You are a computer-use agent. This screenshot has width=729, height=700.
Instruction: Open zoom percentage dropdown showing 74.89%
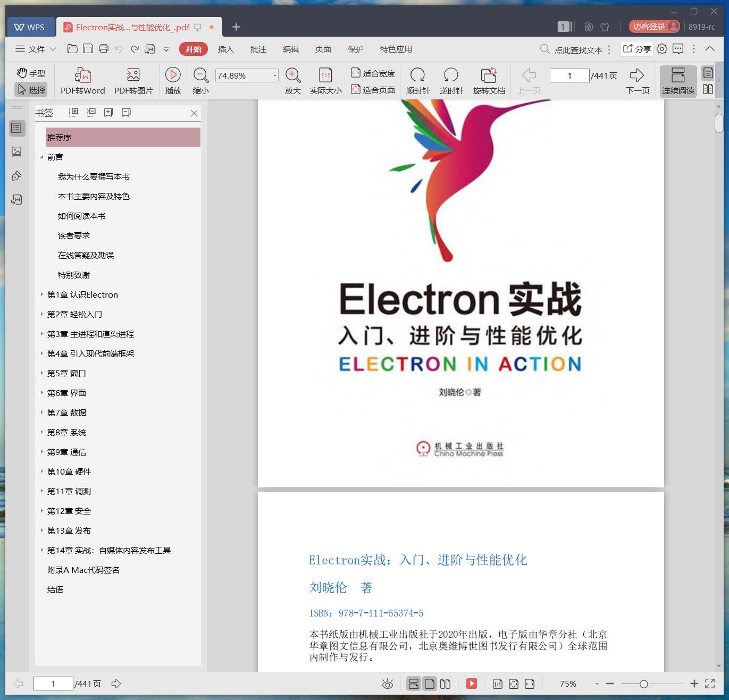(275, 75)
